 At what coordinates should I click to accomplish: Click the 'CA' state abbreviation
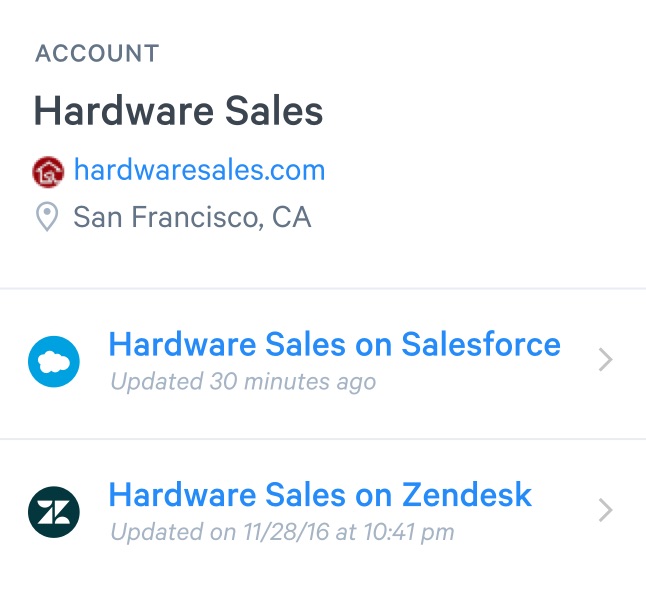point(291,217)
